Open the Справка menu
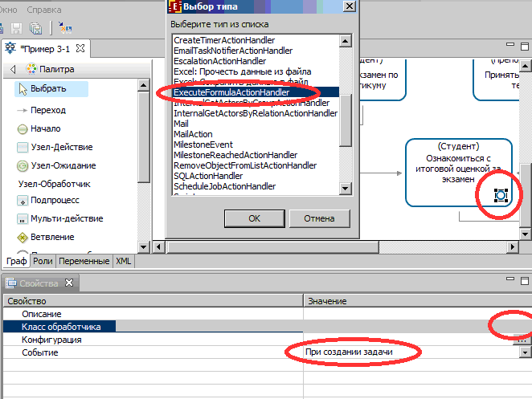The height and width of the screenshot is (399, 532). (44, 9)
